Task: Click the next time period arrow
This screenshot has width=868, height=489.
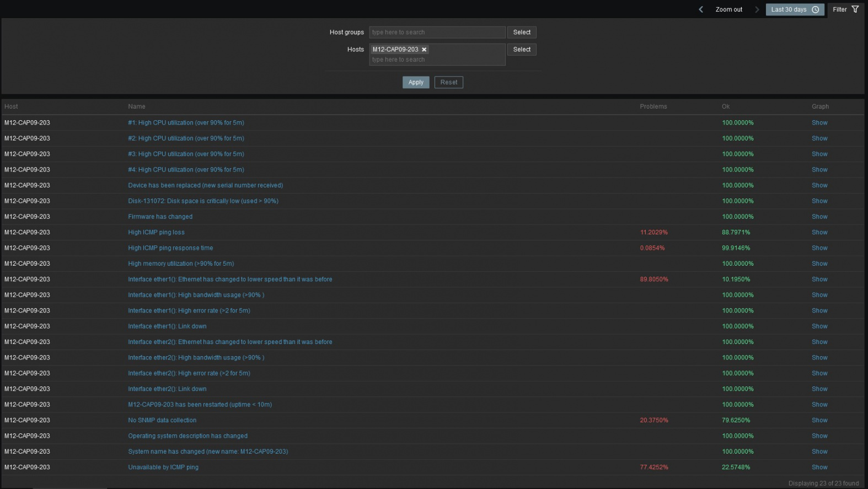Action: tap(757, 9)
